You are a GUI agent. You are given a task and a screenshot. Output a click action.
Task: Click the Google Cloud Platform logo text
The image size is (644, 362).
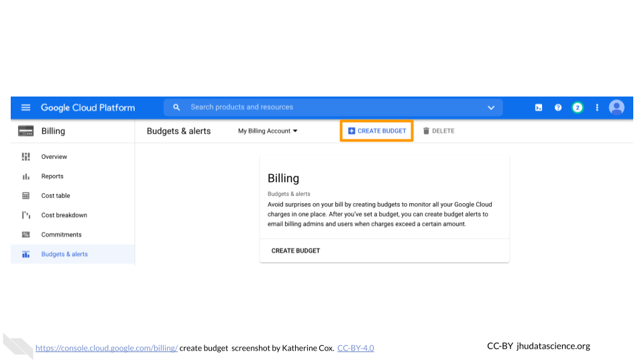pyautogui.click(x=88, y=107)
